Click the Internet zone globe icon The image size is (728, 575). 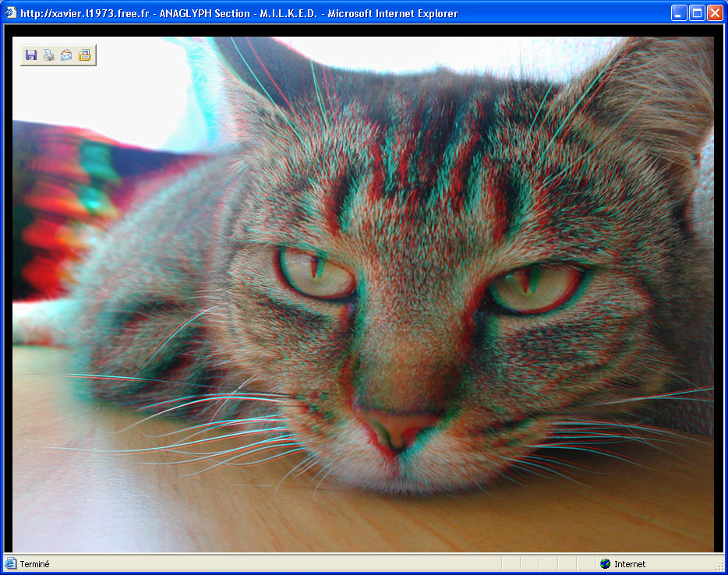(605, 564)
